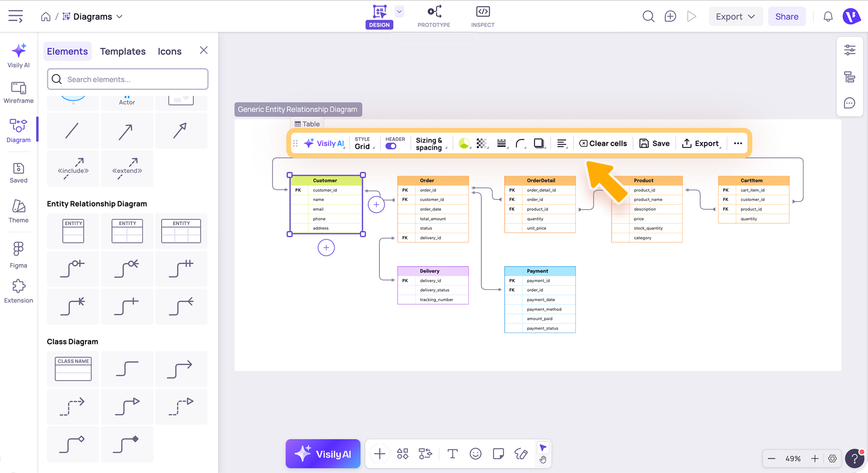Open the more options ellipsis

coord(738,143)
